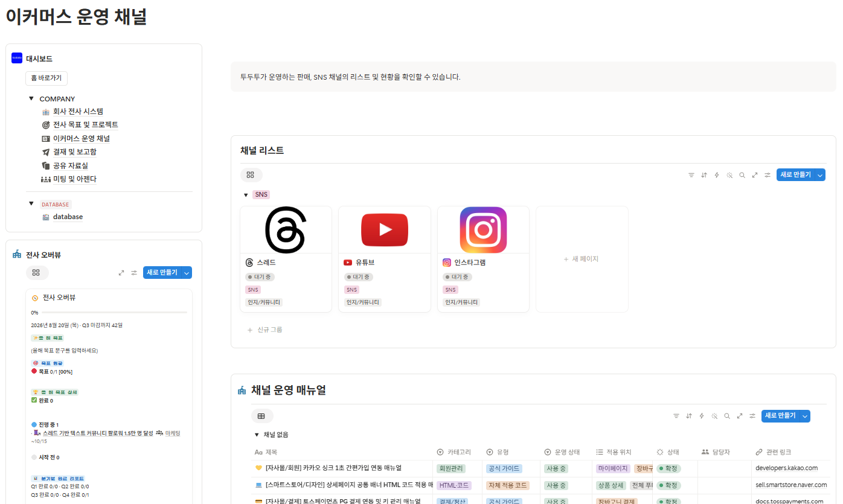The height and width of the screenshot is (504, 843).
Task: Collapse the DATABASE section triangle
Action: [31, 204]
